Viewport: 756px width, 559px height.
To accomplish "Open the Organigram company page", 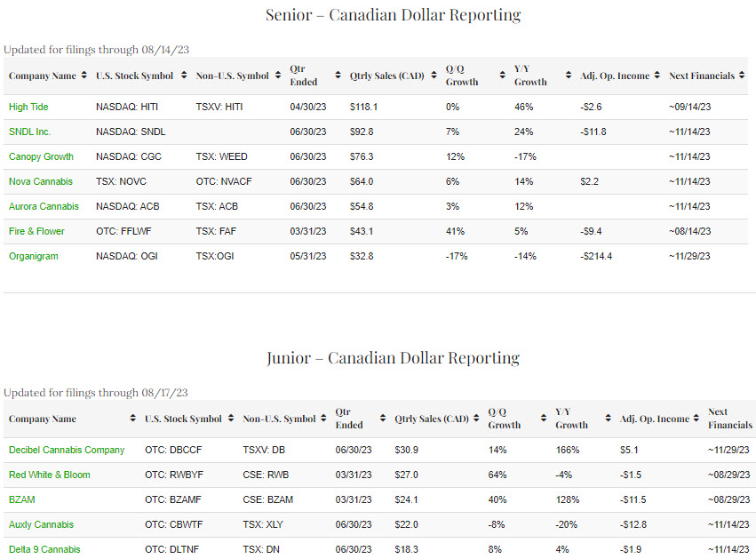I will click(32, 256).
